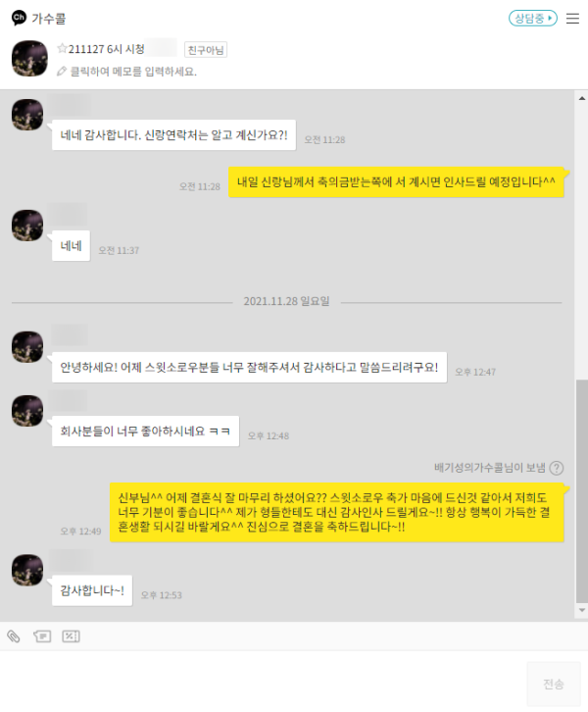Screen dimensions: 588x712
Task: Click the 가수콜 channel title
Action: pyautogui.click(x=49, y=19)
